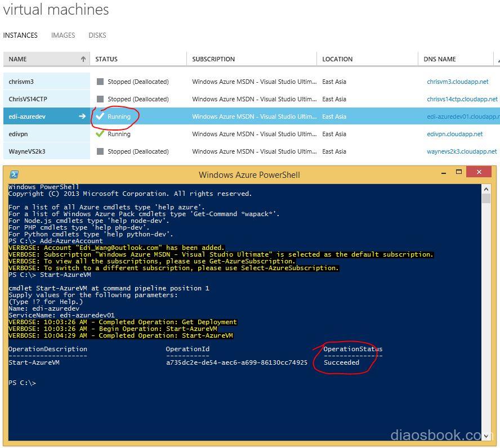
Task: Click the stopped status icon for ChrisVS14CTP
Action: (100, 99)
